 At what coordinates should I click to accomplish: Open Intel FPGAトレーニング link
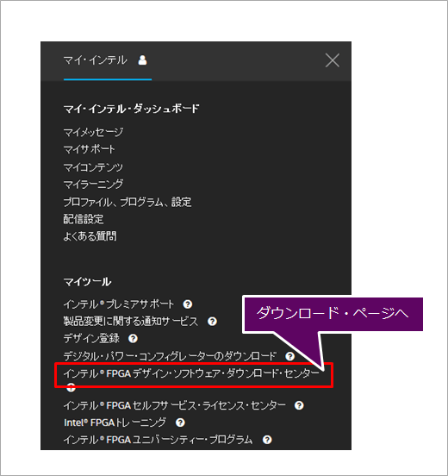pos(115,423)
